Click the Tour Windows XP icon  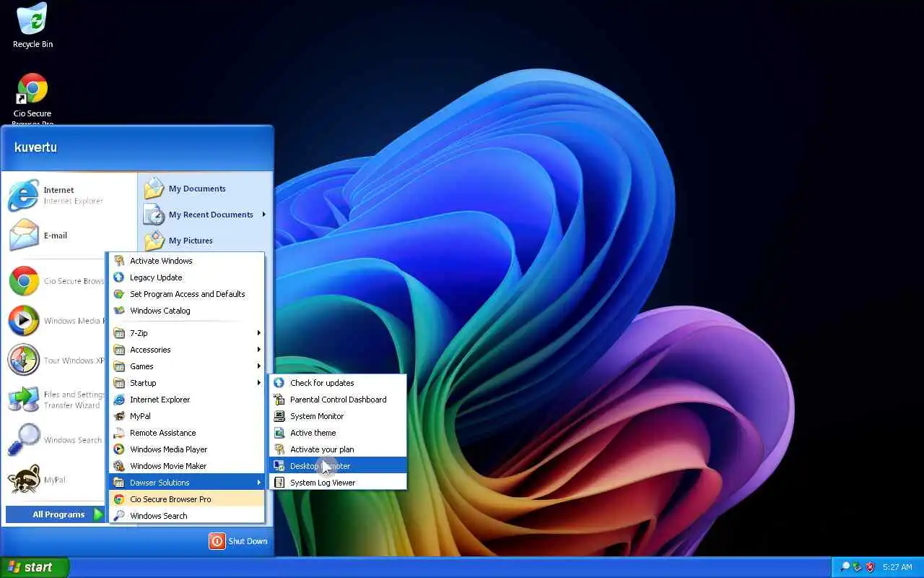pos(24,361)
